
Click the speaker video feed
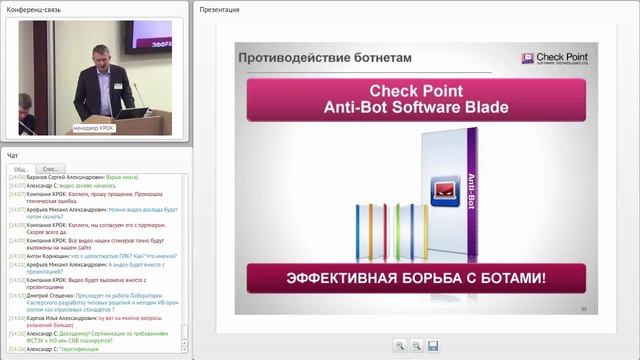[95, 78]
